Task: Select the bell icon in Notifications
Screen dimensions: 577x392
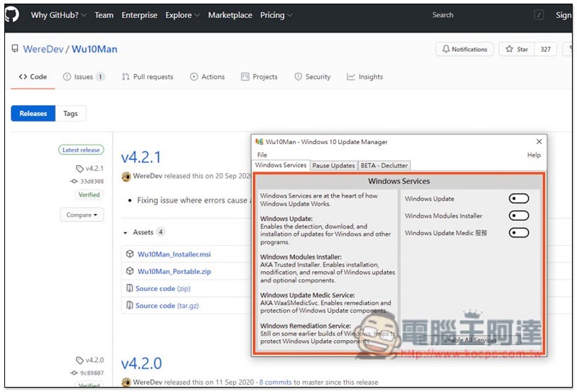Action: click(x=446, y=49)
